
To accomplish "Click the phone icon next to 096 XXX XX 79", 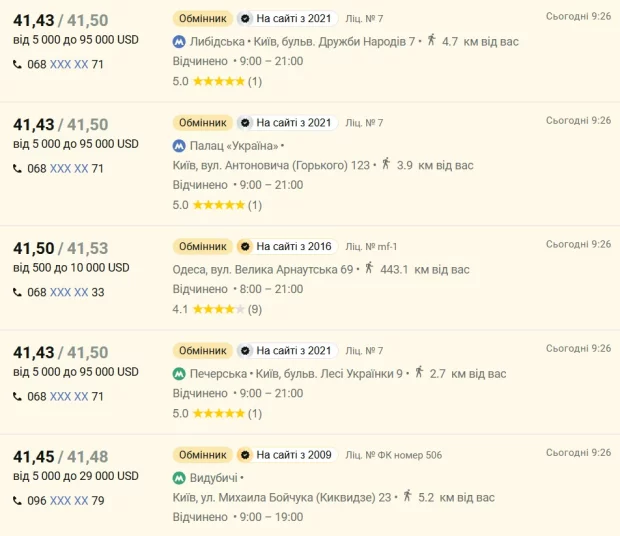I will pyautogui.click(x=18, y=500).
